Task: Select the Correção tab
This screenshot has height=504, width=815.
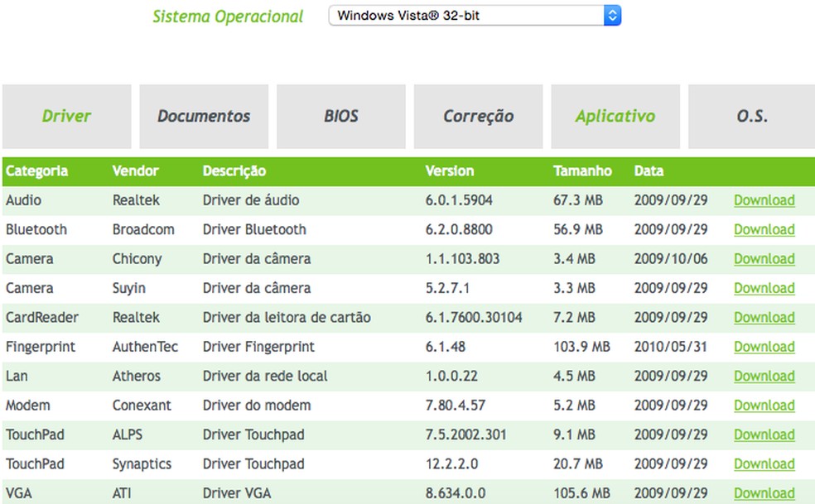Action: 478,116
